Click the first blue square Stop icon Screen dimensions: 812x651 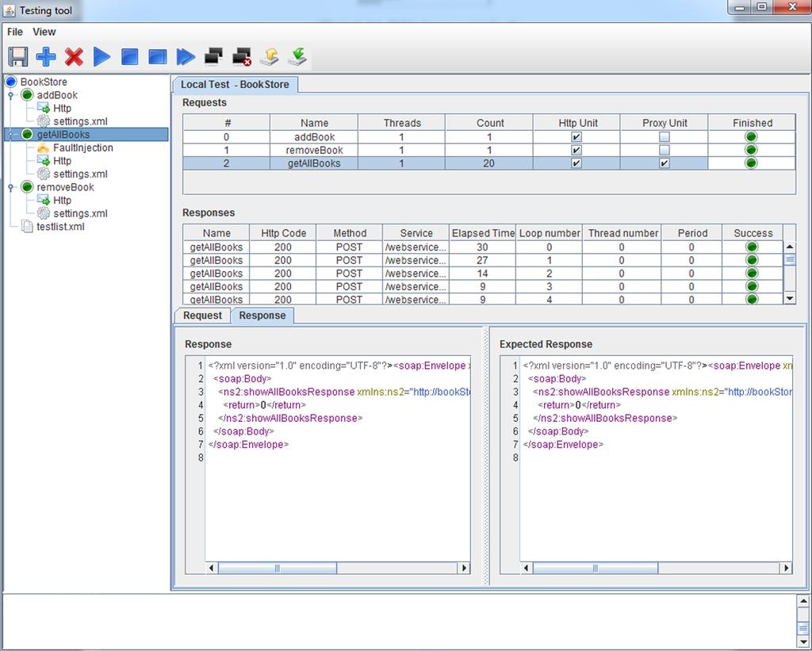pyautogui.click(x=129, y=56)
